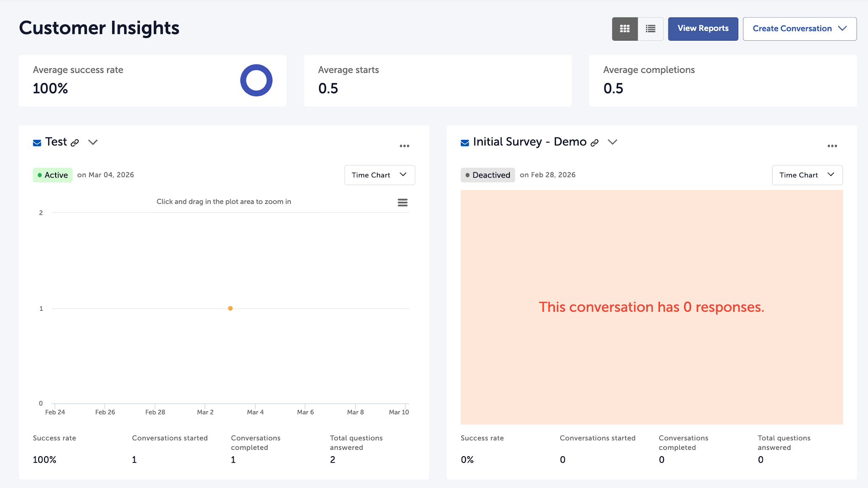Click envelope icon beside Initial Survey - Demo
The image size is (868, 488).
pyautogui.click(x=465, y=143)
